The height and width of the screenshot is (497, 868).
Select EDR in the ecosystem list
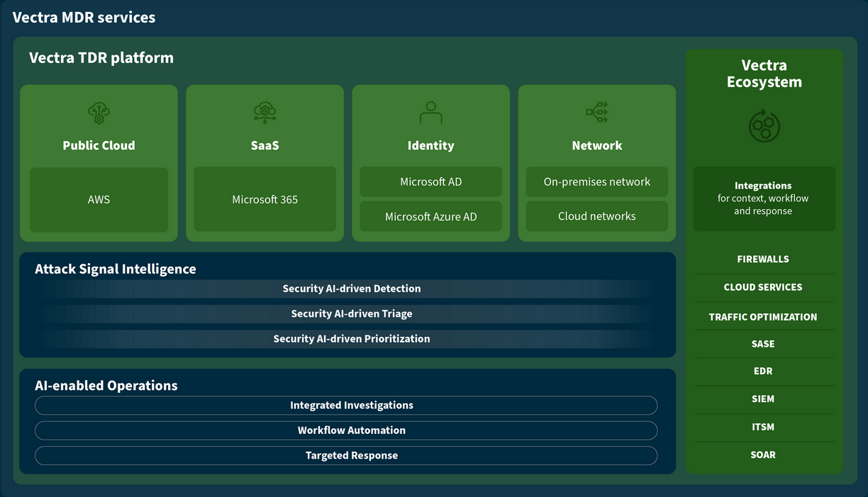click(763, 371)
